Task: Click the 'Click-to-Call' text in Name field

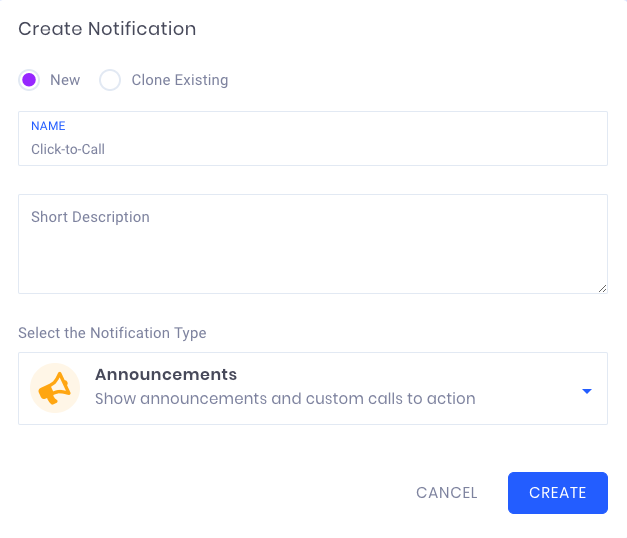Action: [x=68, y=149]
